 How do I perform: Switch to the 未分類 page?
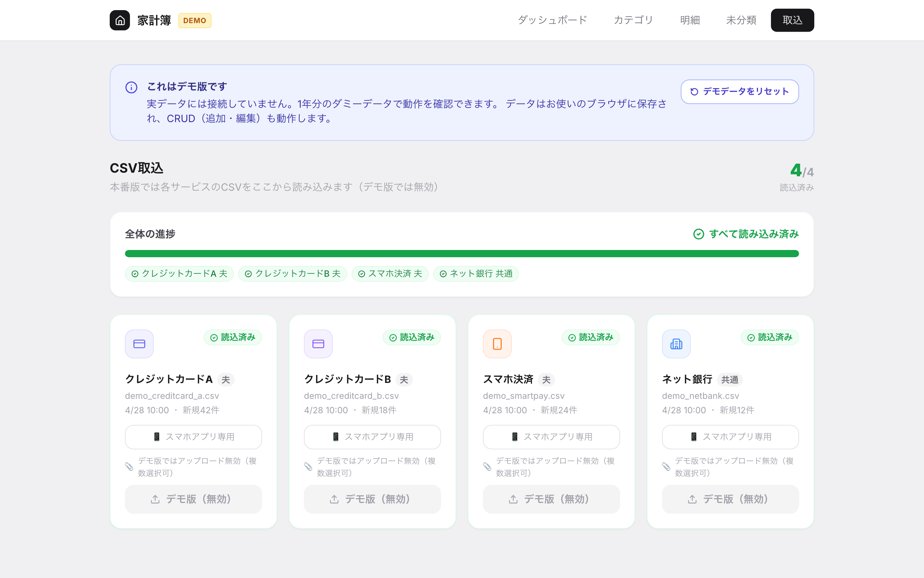(x=741, y=20)
